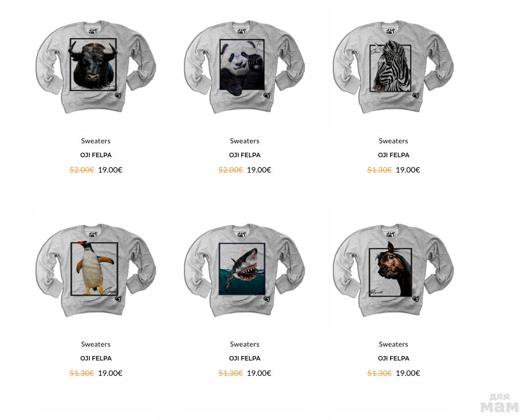Click the watermark logo in bottom corner
The width and height of the screenshot is (527, 420).
499,403
